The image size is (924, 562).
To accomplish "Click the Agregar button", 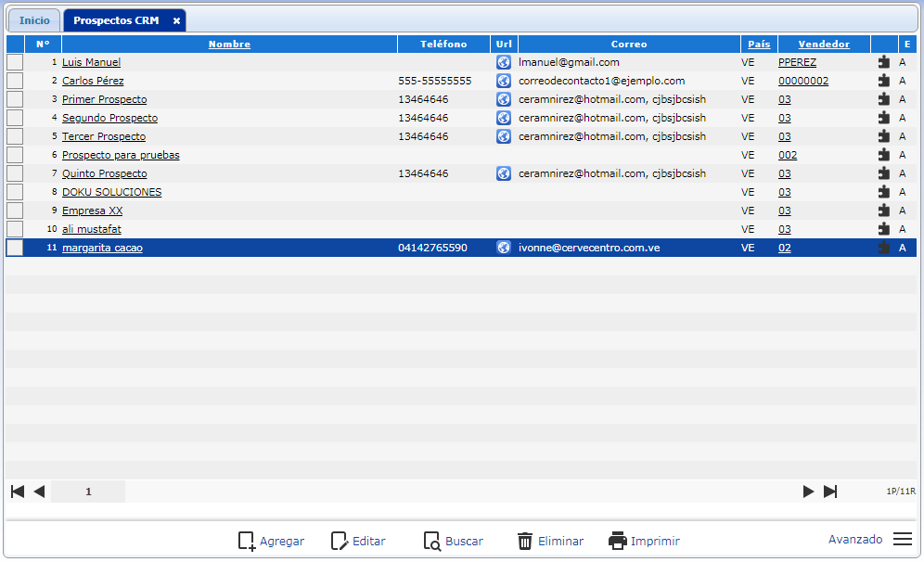I will 271,541.
